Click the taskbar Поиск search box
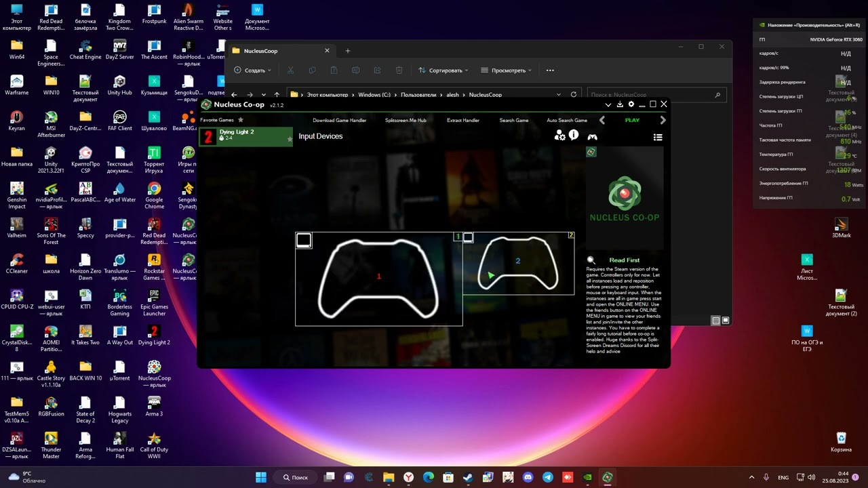Image resolution: width=868 pixels, height=488 pixels. pos(296,477)
